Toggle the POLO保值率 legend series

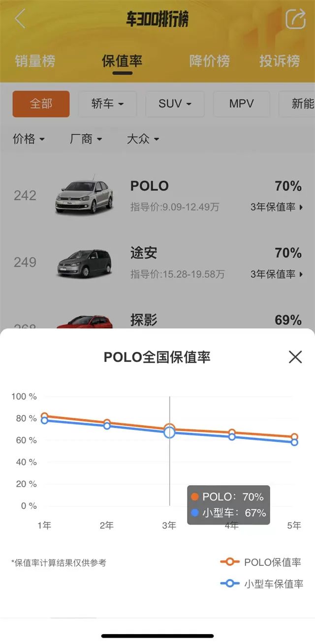coord(261,562)
